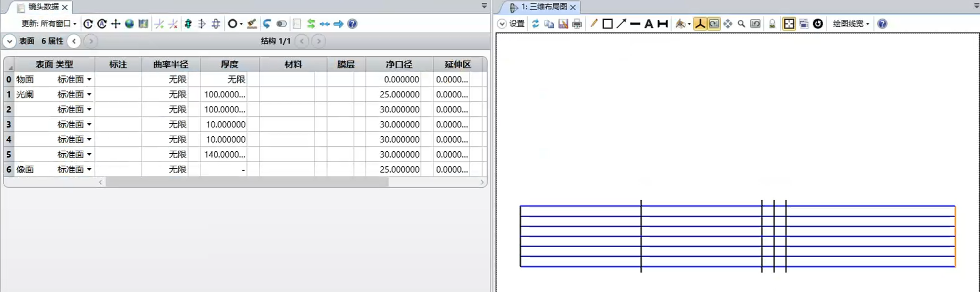Open the surface type dropdown for row 3
This screenshot has height=292, width=980.
point(89,124)
